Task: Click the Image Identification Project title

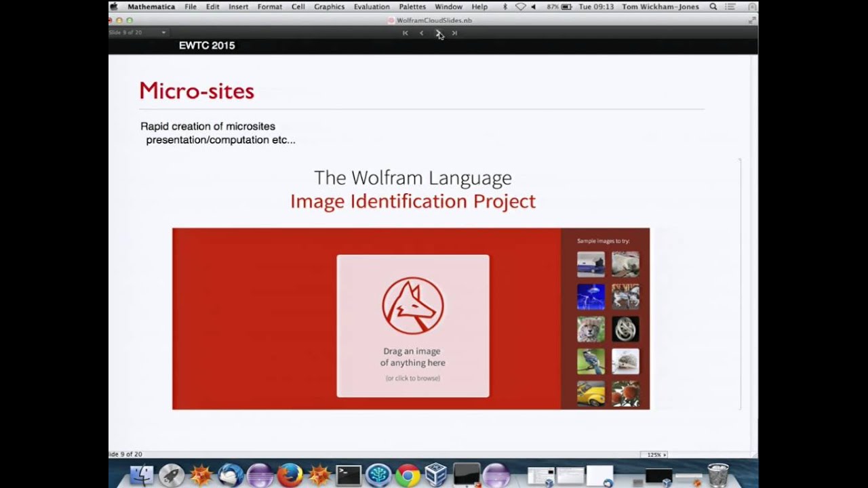Action: [x=413, y=201]
